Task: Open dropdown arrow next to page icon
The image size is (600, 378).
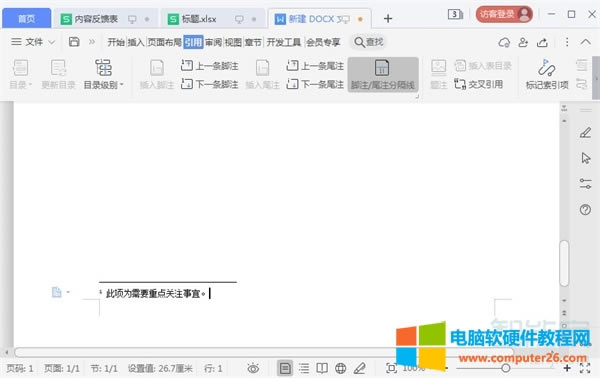Action: (68, 292)
